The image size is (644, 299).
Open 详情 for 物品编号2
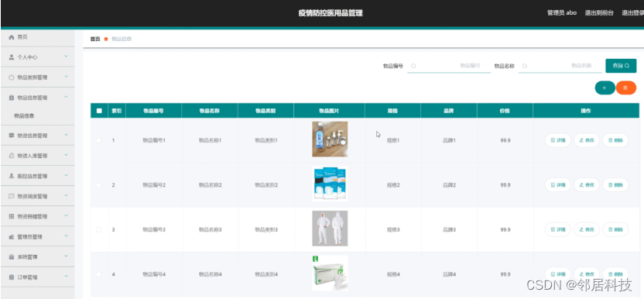click(x=558, y=185)
